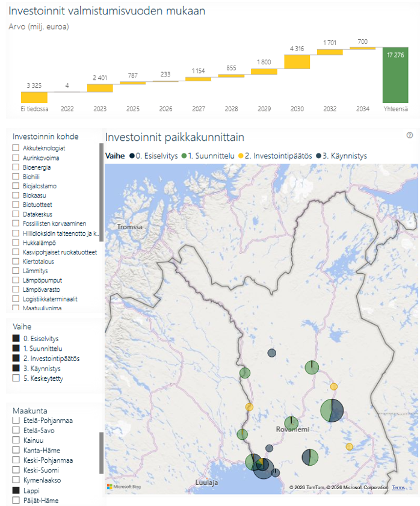Uncheck the Lappi region checkbox
The height and width of the screenshot is (506, 420).
16,490
